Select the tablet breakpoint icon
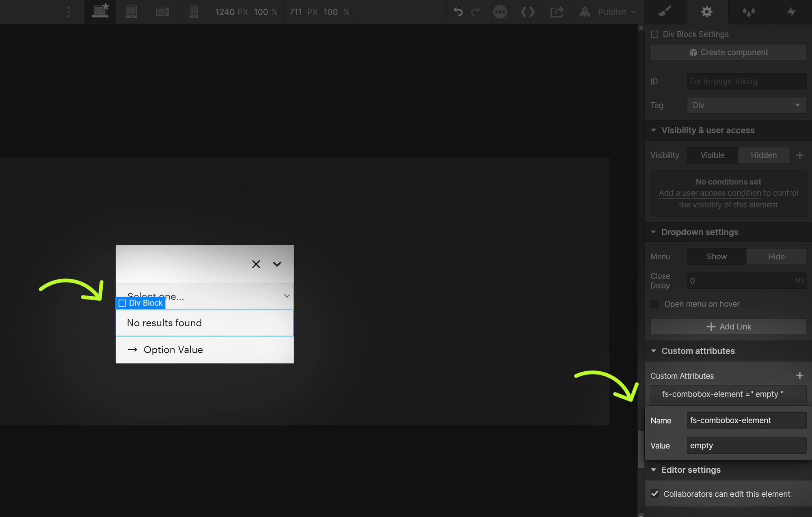 point(131,12)
